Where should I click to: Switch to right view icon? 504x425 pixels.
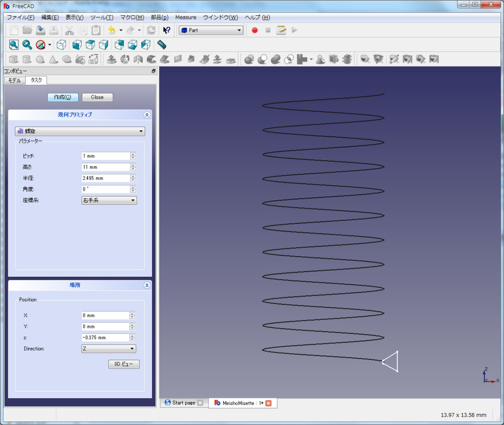pos(103,45)
